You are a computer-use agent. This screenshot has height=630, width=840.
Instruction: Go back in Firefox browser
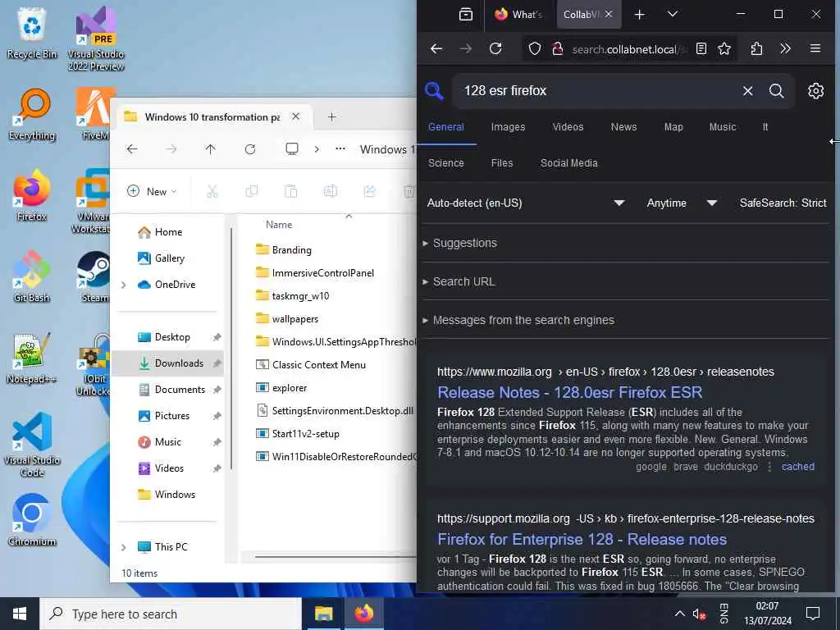point(436,48)
